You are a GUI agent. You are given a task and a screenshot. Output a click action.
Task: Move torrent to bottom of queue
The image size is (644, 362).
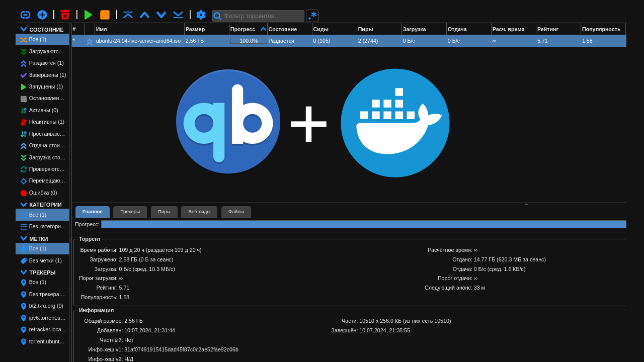pos(178,15)
